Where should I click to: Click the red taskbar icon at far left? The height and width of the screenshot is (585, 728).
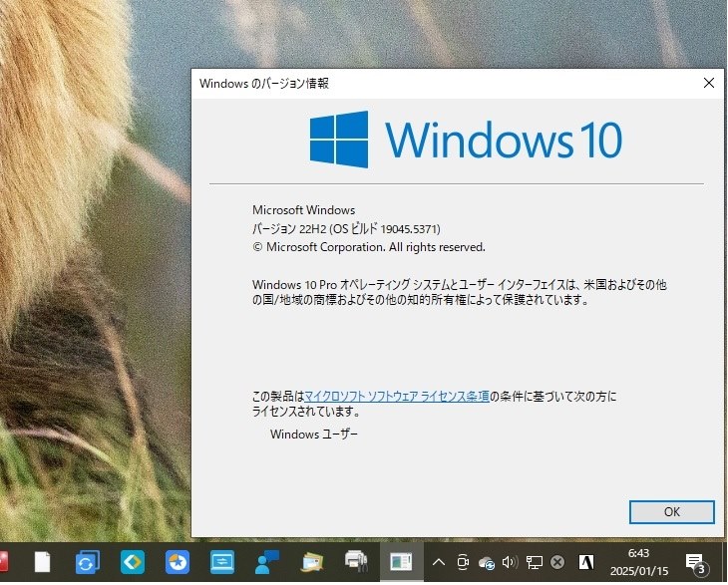click(x=4, y=562)
